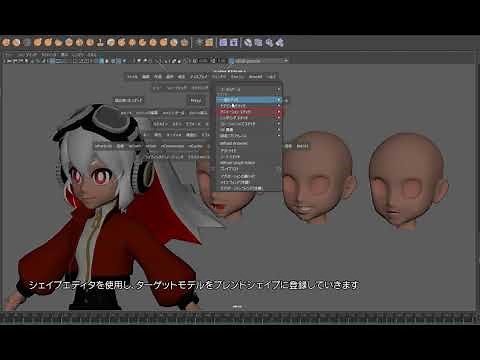Select the Imprint stamp tool icon
The width and height of the screenshot is (480, 360).
point(100,43)
